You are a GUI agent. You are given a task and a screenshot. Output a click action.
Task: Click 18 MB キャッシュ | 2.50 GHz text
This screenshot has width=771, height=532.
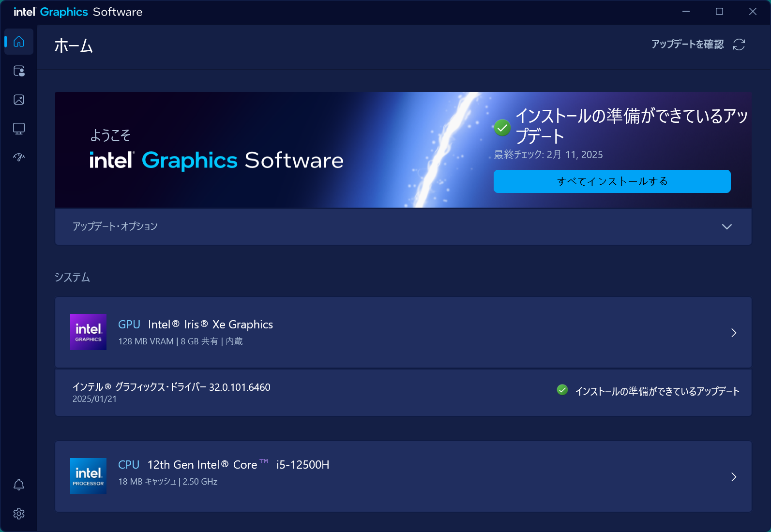click(x=167, y=482)
